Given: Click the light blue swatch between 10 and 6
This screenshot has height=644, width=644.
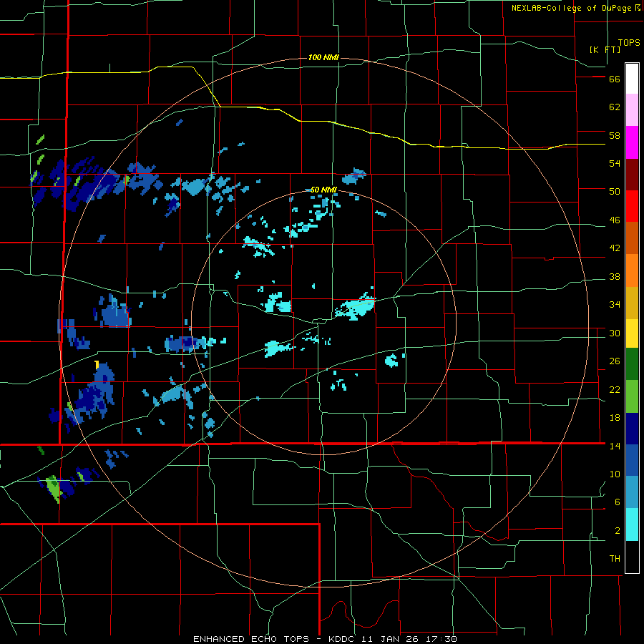Looking at the screenshot, I should (x=632, y=492).
